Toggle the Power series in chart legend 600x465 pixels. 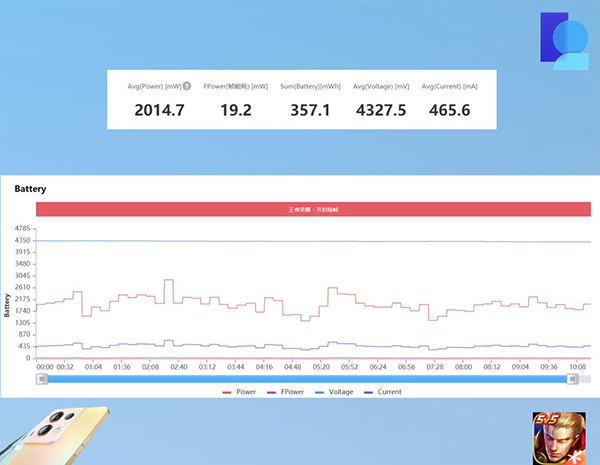(x=239, y=392)
